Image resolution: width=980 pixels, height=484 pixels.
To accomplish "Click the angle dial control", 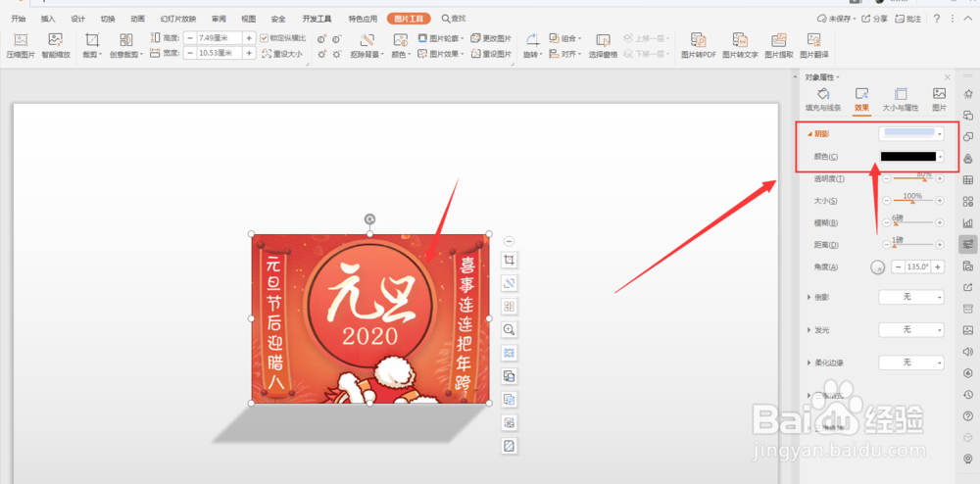I will [877, 266].
